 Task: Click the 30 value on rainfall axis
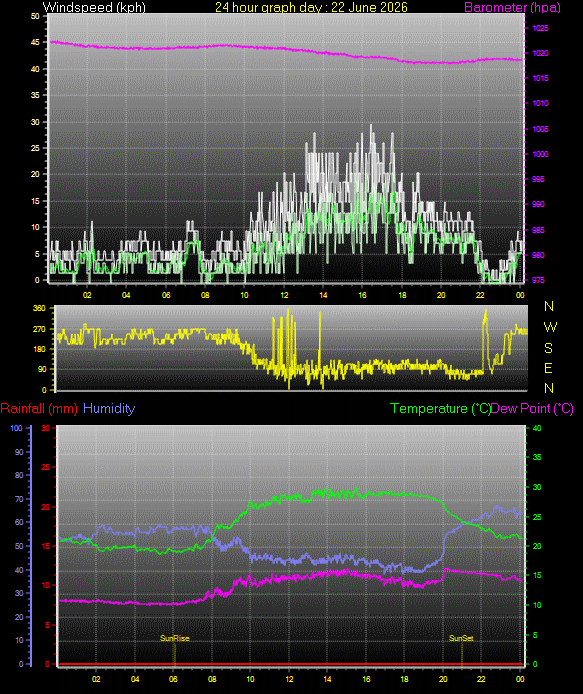(x=45, y=428)
